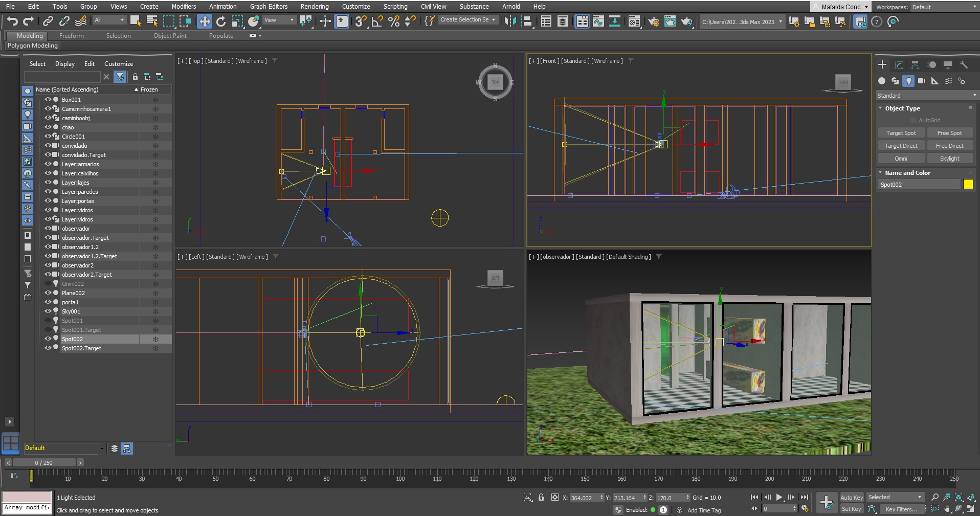Click the Play Animation button

pyautogui.click(x=779, y=497)
